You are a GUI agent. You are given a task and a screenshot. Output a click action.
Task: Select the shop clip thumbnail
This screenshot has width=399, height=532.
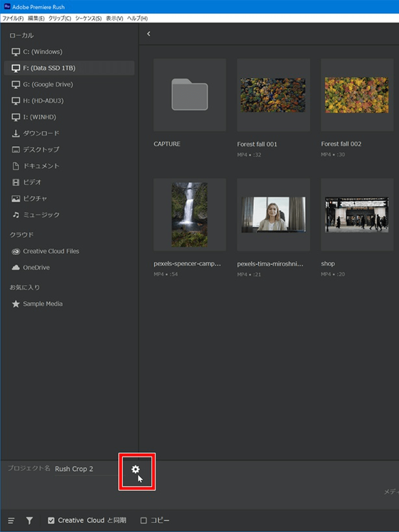click(357, 215)
